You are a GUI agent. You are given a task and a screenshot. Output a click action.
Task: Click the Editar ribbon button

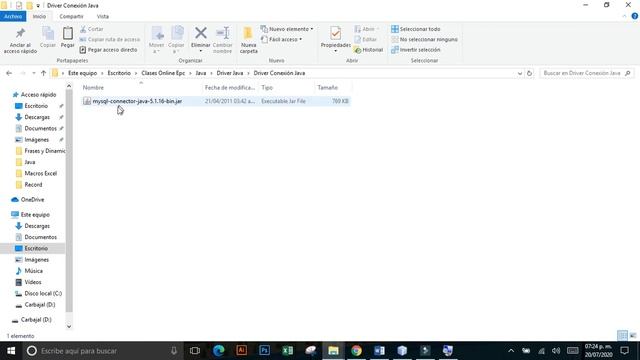click(x=365, y=39)
